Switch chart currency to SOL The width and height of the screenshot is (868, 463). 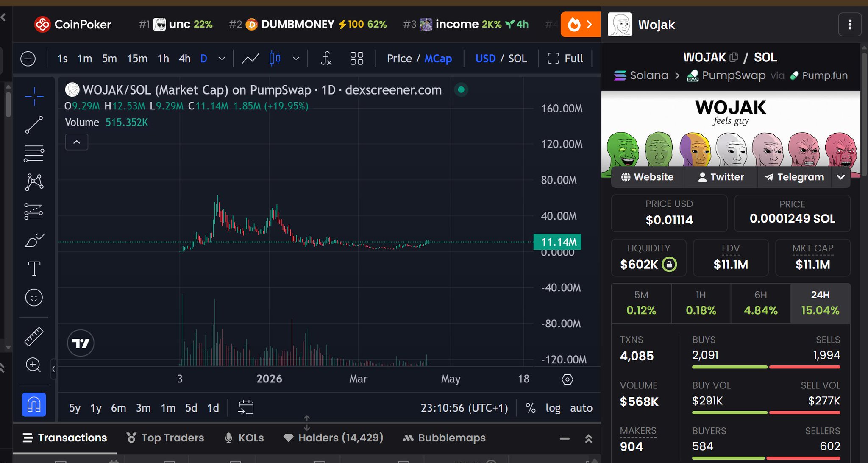[x=517, y=59]
